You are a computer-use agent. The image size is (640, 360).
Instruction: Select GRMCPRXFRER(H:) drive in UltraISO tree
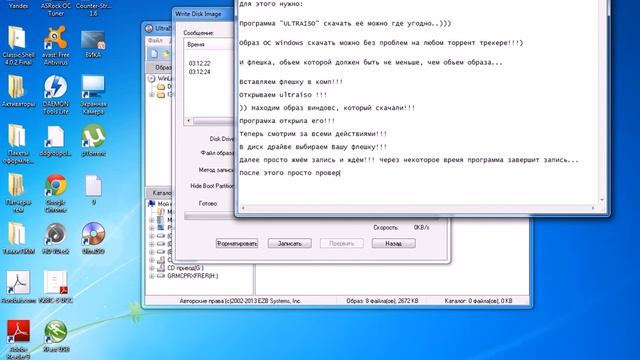[x=192, y=276]
